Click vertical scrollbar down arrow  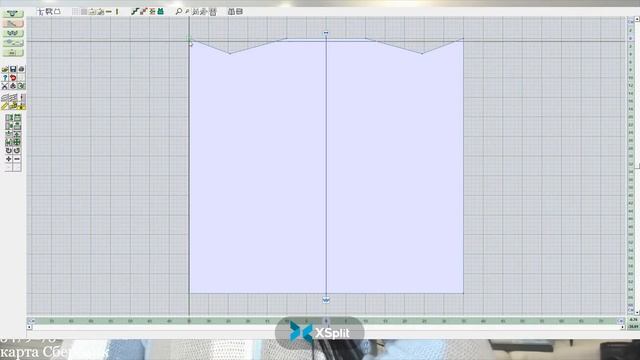637,312
